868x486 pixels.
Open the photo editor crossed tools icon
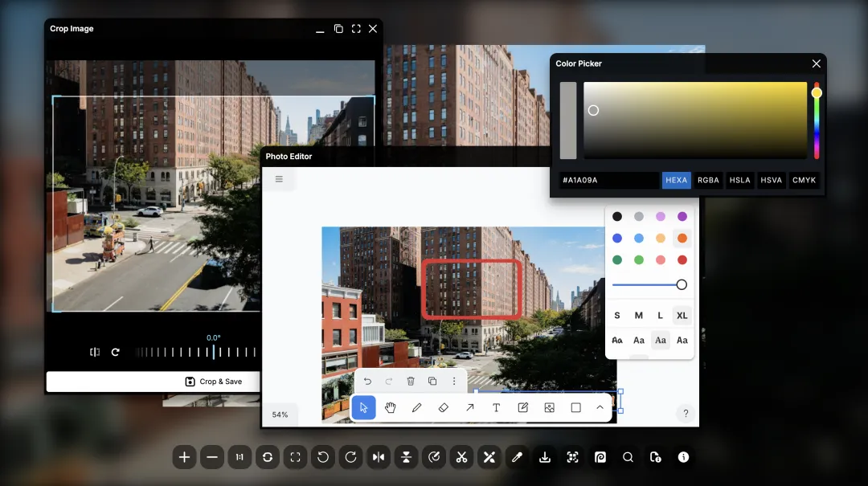click(489, 457)
